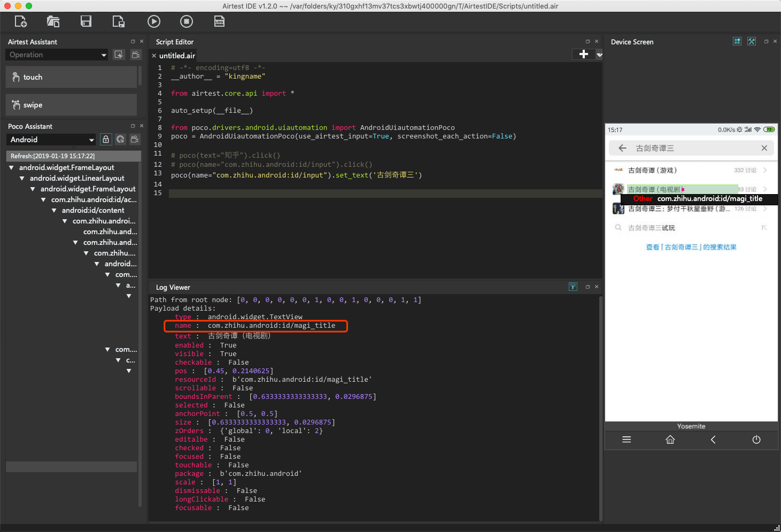Screen dimensions: 781x532
Task: Float the Poco Assistant panel
Action: pyautogui.click(x=133, y=126)
